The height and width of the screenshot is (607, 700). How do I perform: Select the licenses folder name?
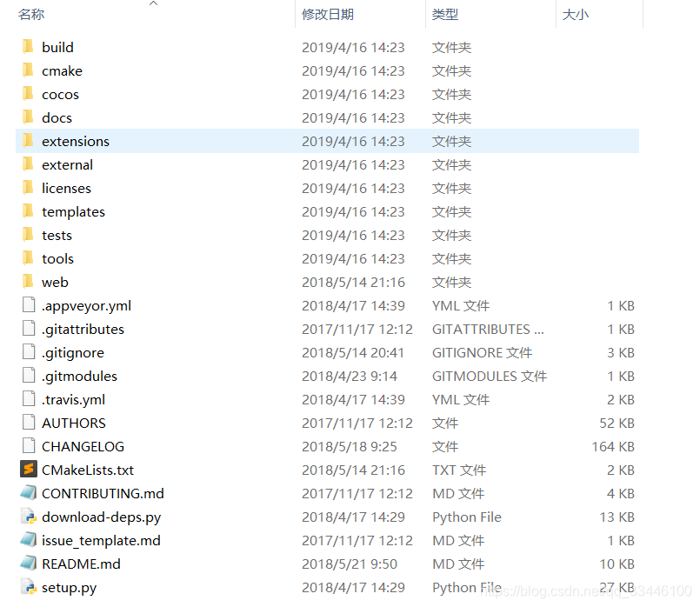point(66,188)
